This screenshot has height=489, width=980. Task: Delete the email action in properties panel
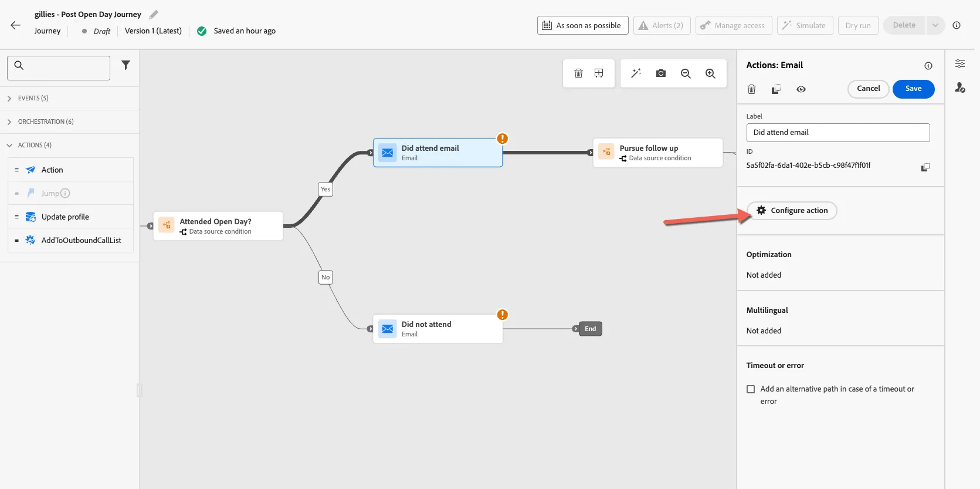[752, 89]
